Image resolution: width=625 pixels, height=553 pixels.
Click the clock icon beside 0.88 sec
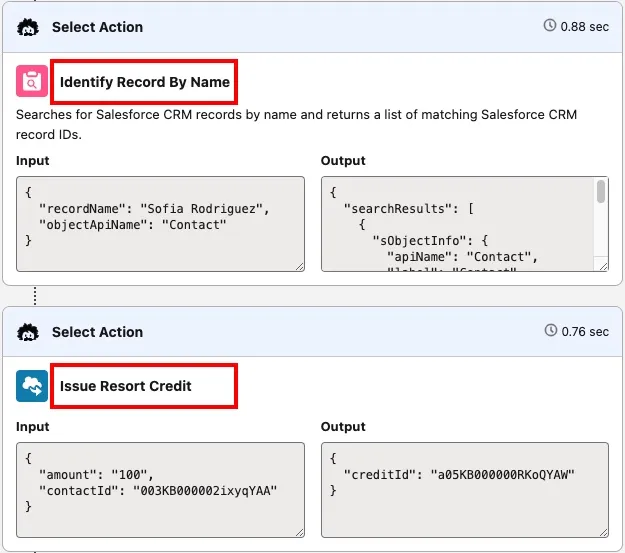click(550, 26)
